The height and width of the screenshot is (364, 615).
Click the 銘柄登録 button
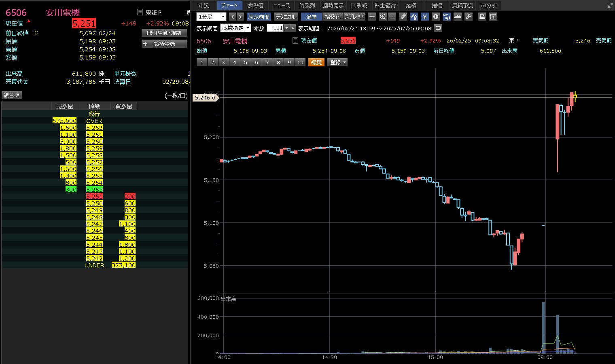(x=164, y=44)
